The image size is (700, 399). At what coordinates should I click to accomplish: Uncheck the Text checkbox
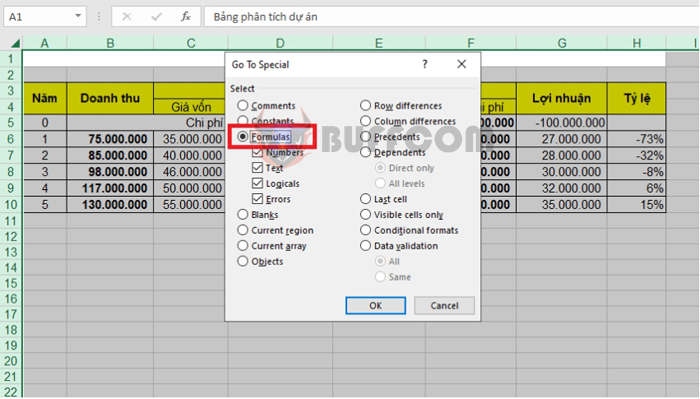[258, 168]
